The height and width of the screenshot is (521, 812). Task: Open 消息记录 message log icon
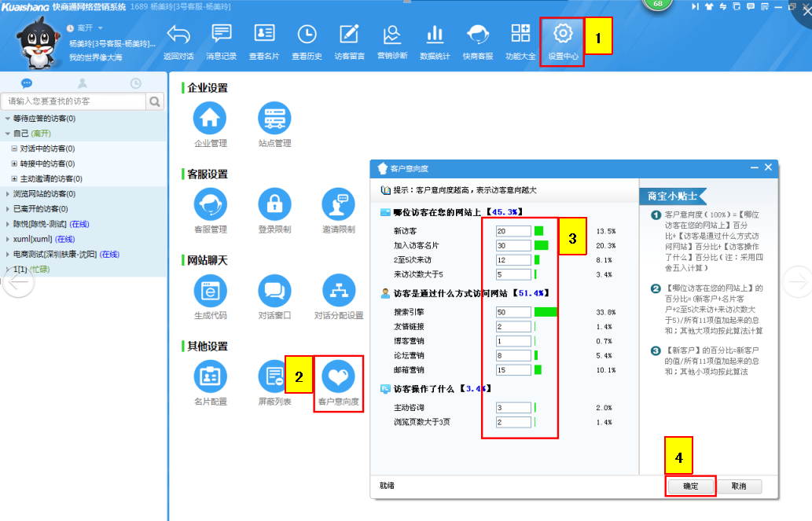tap(221, 35)
